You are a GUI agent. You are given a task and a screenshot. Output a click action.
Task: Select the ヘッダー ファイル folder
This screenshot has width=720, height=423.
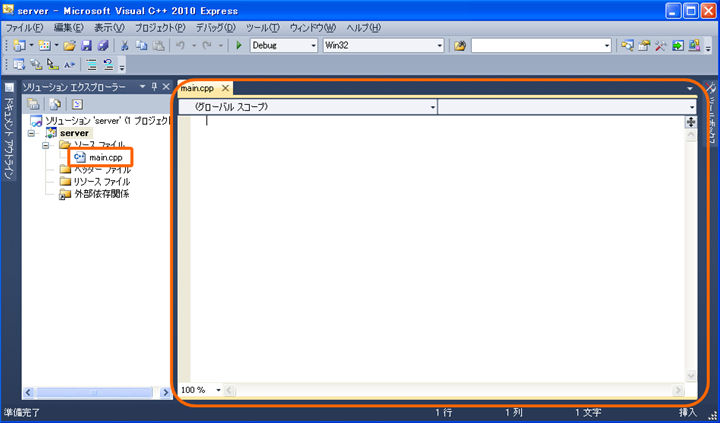[96, 170]
